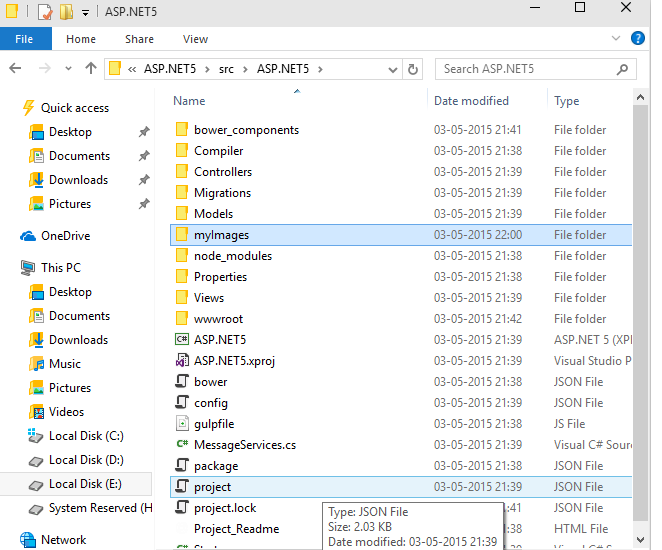Select Local Disk (D:)
Image resolution: width=662 pixels, height=550 pixels.
[x=86, y=460]
